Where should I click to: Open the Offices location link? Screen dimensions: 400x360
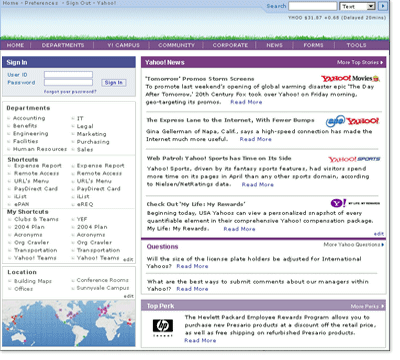pyautogui.click(x=23, y=289)
